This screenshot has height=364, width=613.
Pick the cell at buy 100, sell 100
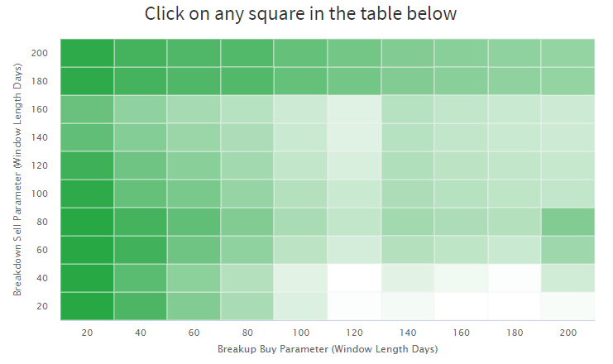300,194
